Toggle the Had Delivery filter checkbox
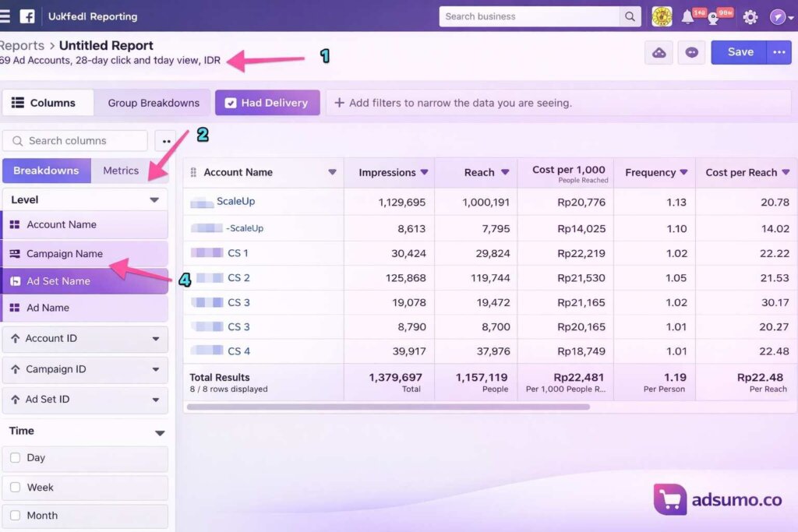 click(x=231, y=103)
